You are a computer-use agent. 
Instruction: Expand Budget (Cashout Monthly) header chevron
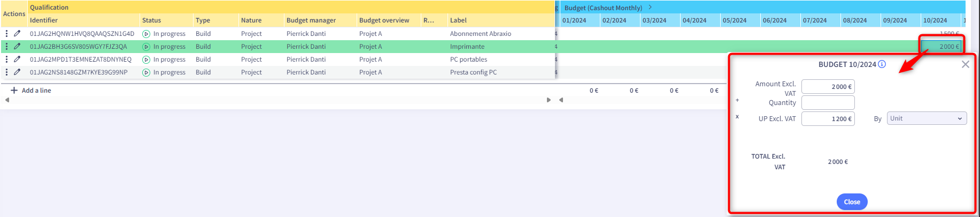650,8
